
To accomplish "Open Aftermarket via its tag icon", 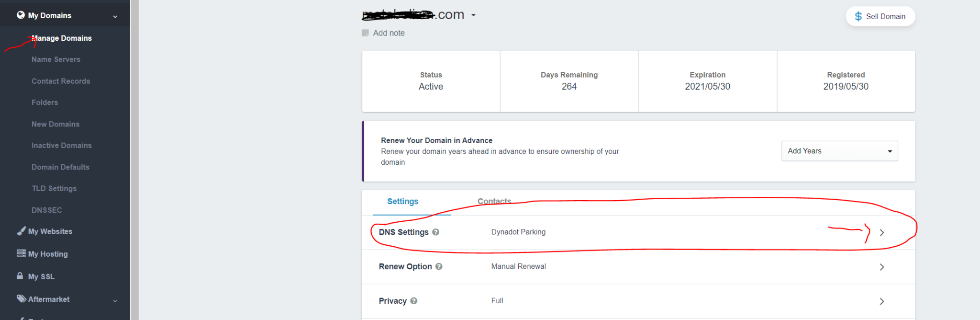I will click(x=21, y=299).
